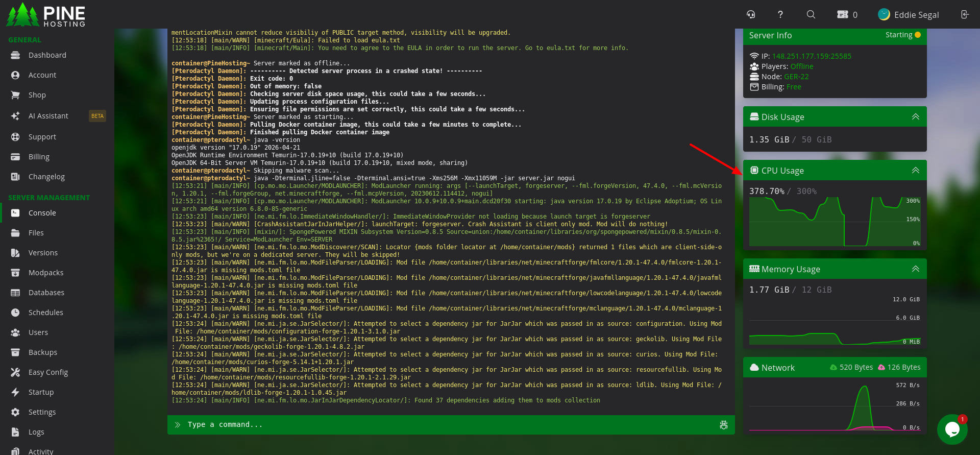
Task: Collapse the CPU Usage panel
Action: coord(916,171)
